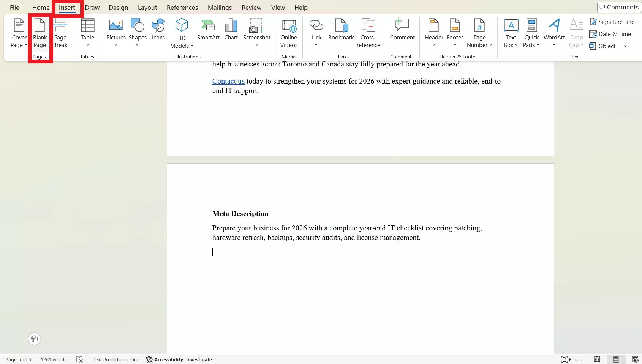
Task: Click Page 5 of 5 indicator
Action: click(x=18, y=359)
